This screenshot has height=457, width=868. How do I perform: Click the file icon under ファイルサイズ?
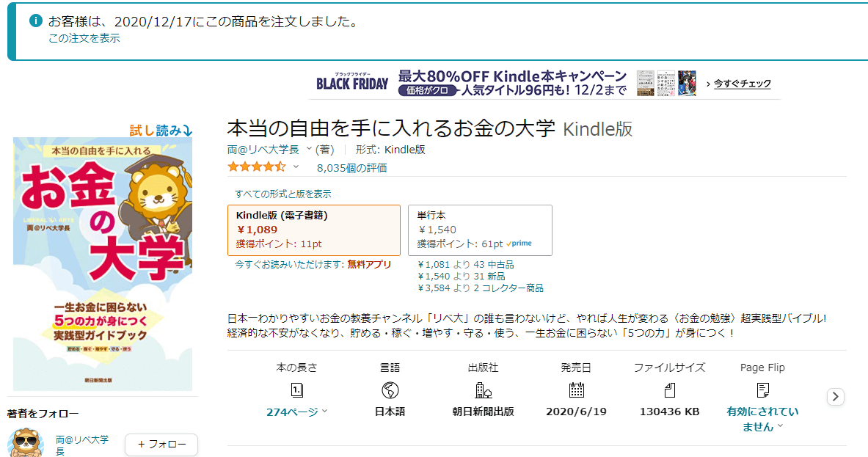[x=670, y=390]
